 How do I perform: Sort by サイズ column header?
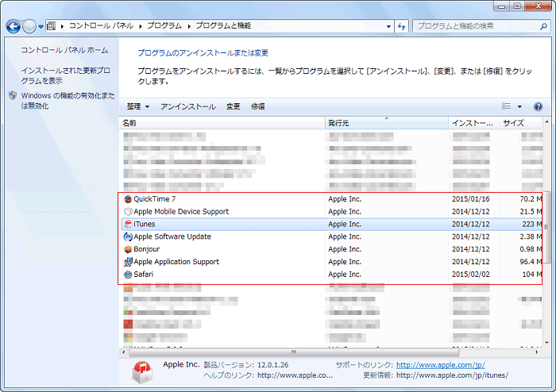(521, 123)
